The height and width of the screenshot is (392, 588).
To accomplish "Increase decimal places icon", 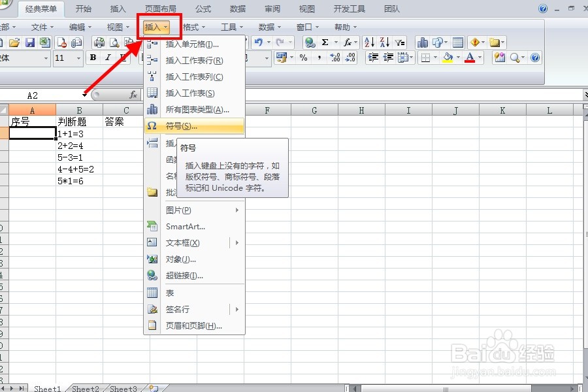I will coord(335,57).
